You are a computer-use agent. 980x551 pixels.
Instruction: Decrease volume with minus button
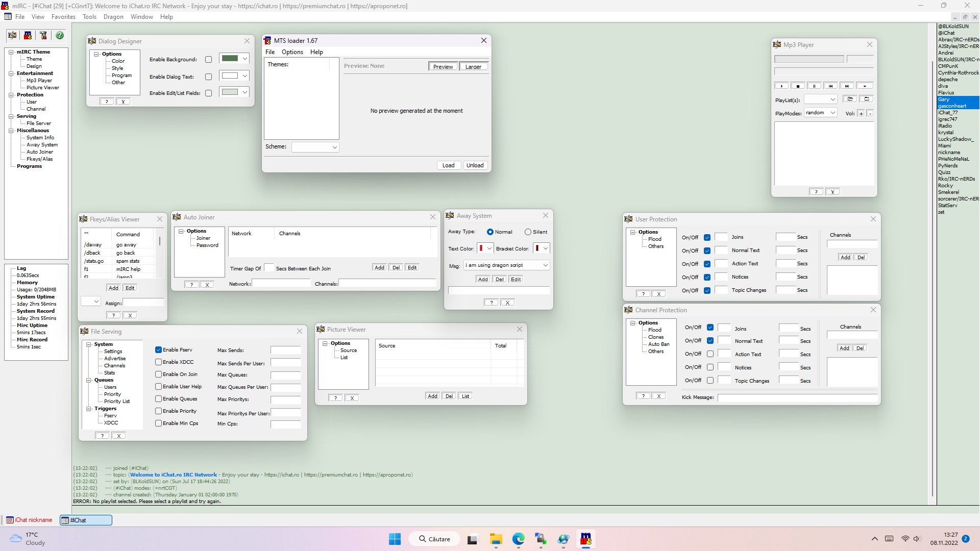(870, 113)
